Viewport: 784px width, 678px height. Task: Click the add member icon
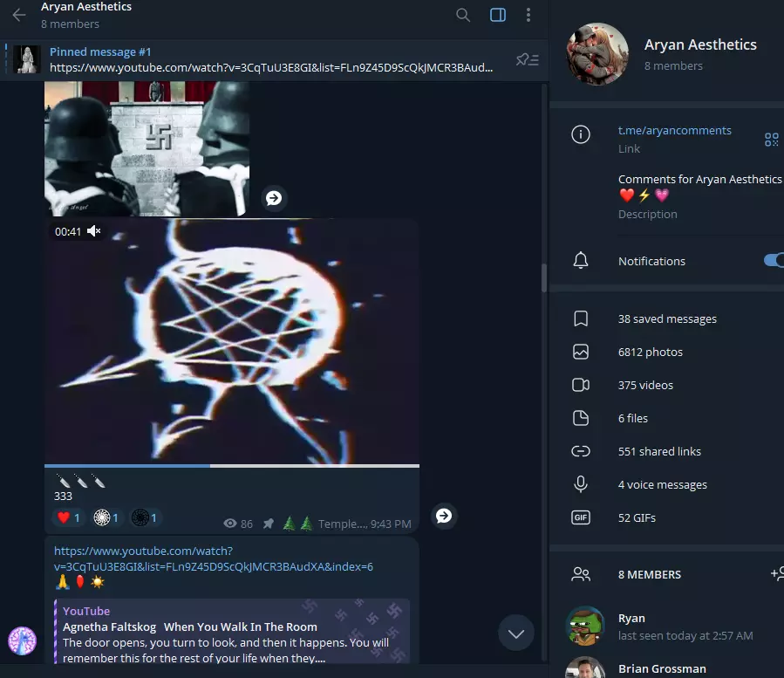click(777, 573)
